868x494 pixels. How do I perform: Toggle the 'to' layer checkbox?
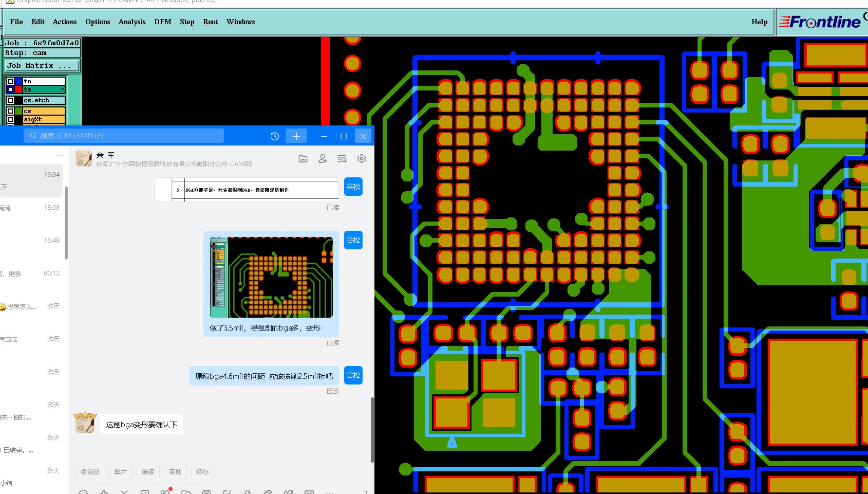click(10, 81)
